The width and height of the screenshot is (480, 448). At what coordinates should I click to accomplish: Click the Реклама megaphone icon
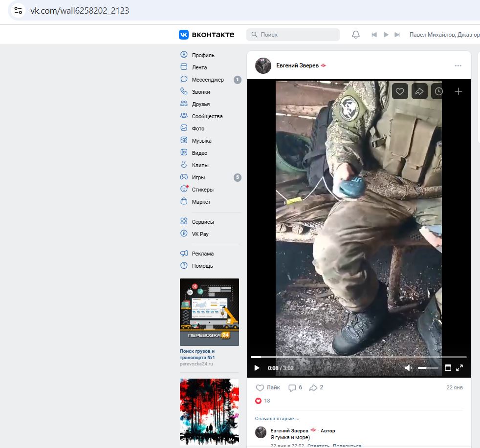click(184, 253)
